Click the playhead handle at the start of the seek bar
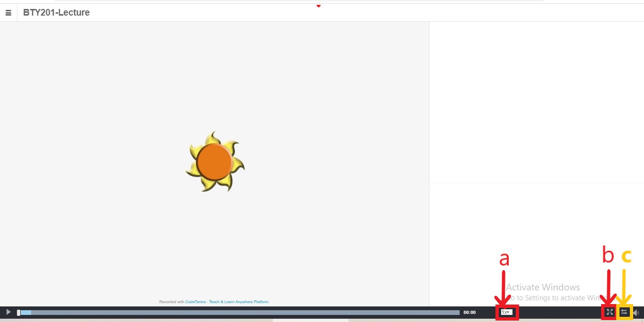This screenshot has height=322, width=644. pos(18,313)
